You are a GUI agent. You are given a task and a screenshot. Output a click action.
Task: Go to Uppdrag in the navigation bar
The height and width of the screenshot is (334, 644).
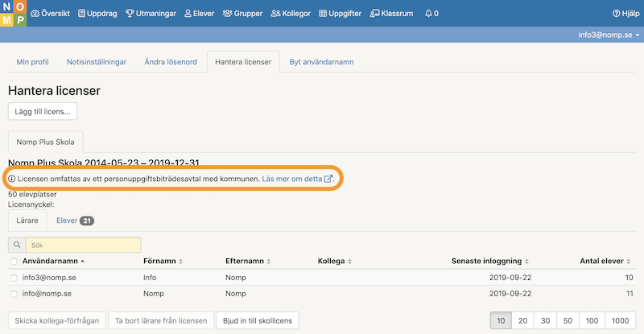coord(97,14)
